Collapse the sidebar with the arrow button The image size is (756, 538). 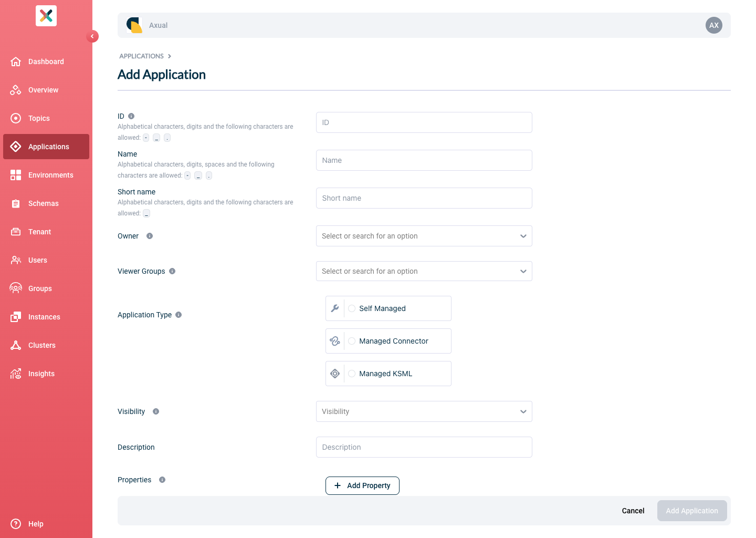pos(92,36)
